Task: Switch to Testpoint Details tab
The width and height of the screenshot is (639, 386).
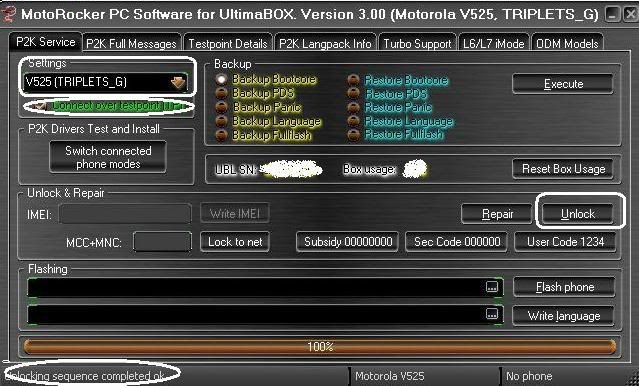Action: click(228, 43)
